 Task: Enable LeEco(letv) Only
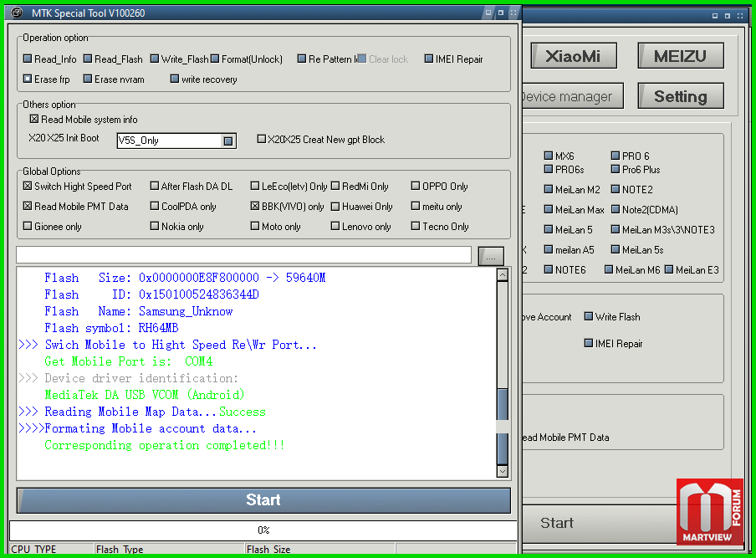tap(254, 186)
